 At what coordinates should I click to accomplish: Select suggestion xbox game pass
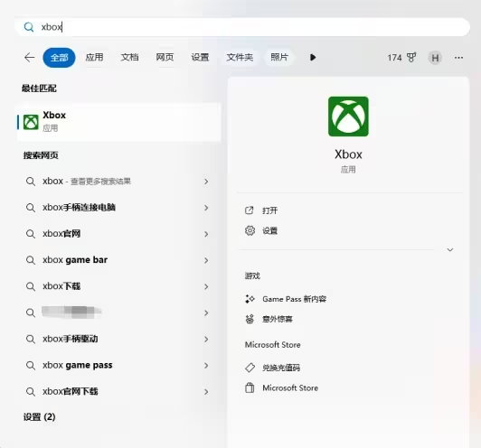tap(78, 365)
